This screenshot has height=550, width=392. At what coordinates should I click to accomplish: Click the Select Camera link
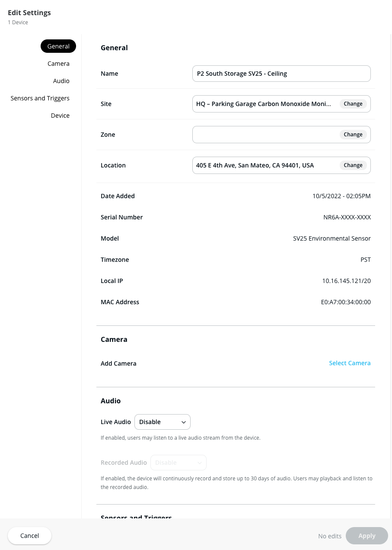(x=350, y=363)
